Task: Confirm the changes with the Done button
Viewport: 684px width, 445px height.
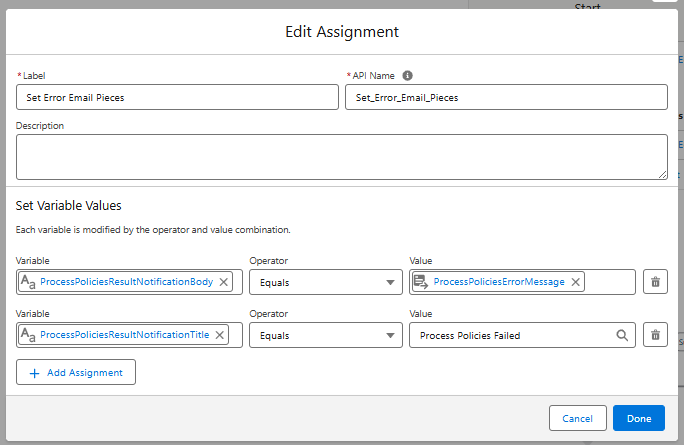Action: 638,418
